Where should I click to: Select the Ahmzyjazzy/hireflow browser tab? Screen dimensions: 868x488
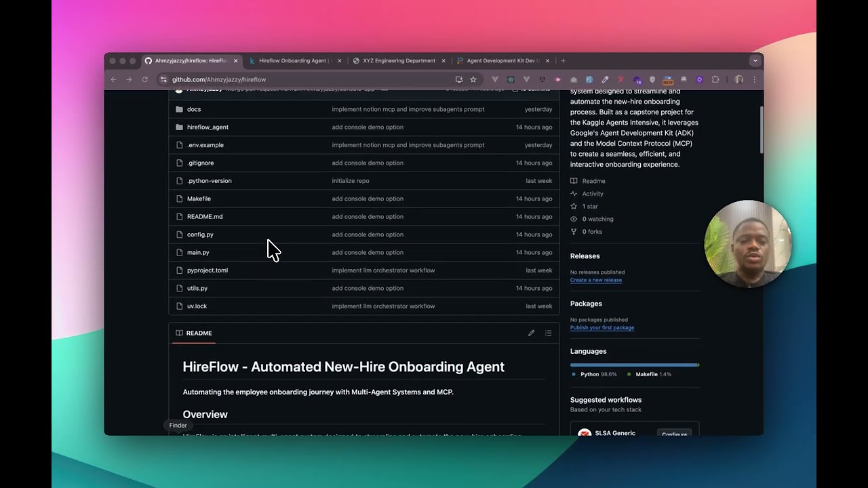coord(191,60)
